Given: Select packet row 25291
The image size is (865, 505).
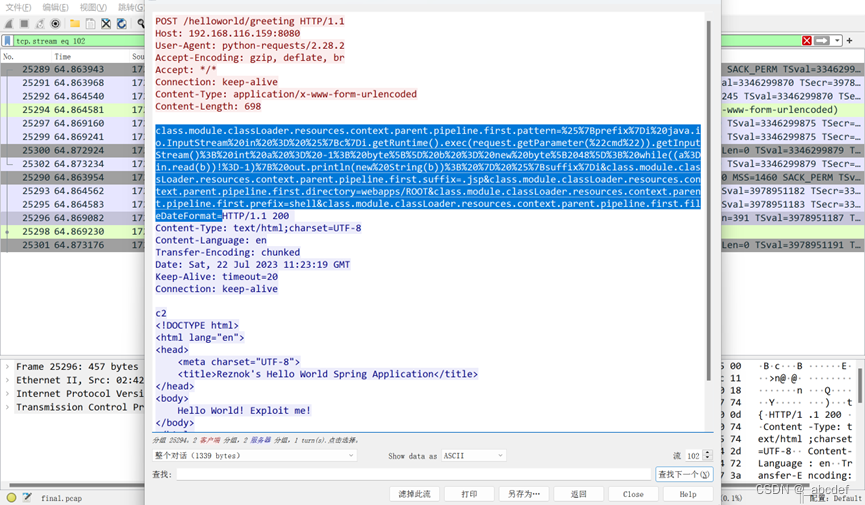Looking at the screenshot, I should [73, 83].
